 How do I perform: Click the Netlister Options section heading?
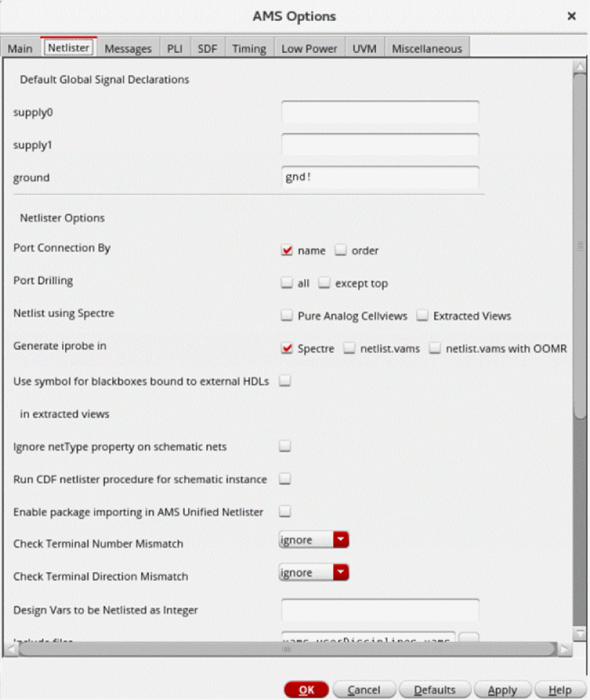[x=62, y=218]
